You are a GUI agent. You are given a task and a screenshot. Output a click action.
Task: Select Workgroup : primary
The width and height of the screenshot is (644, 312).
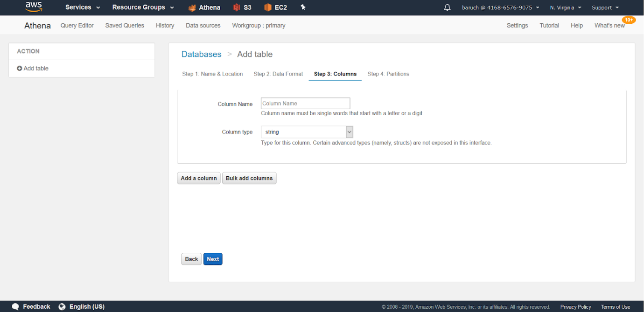pyautogui.click(x=259, y=26)
